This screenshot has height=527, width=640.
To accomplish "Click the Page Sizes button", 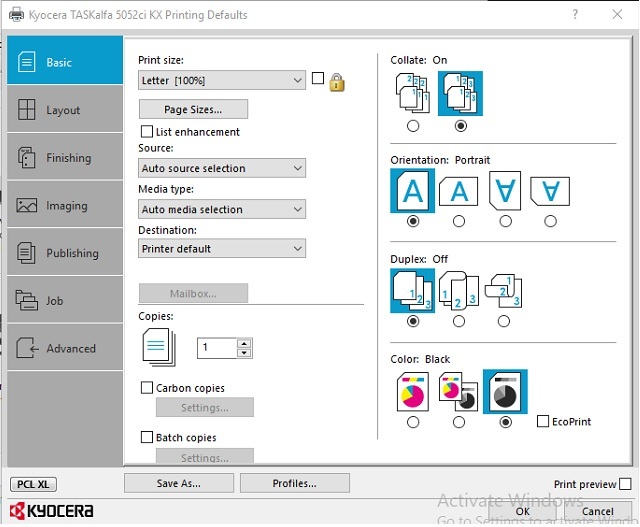I will click(193, 109).
